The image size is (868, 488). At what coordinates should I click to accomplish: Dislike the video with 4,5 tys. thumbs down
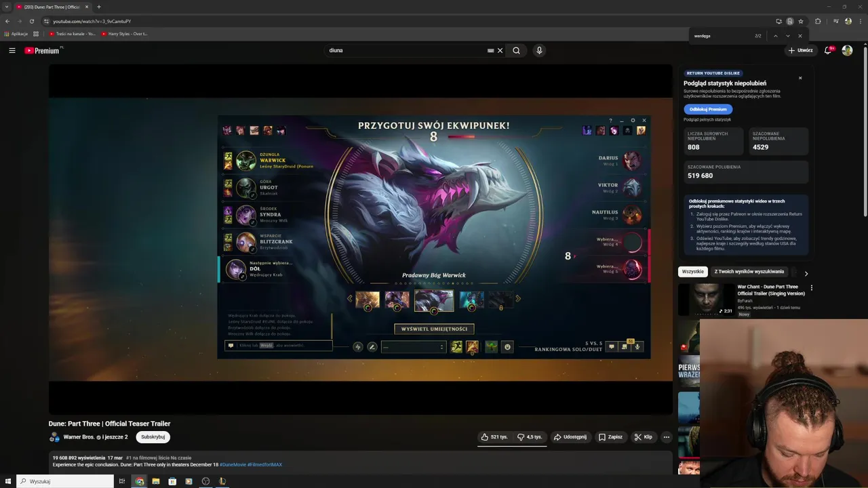click(530, 437)
